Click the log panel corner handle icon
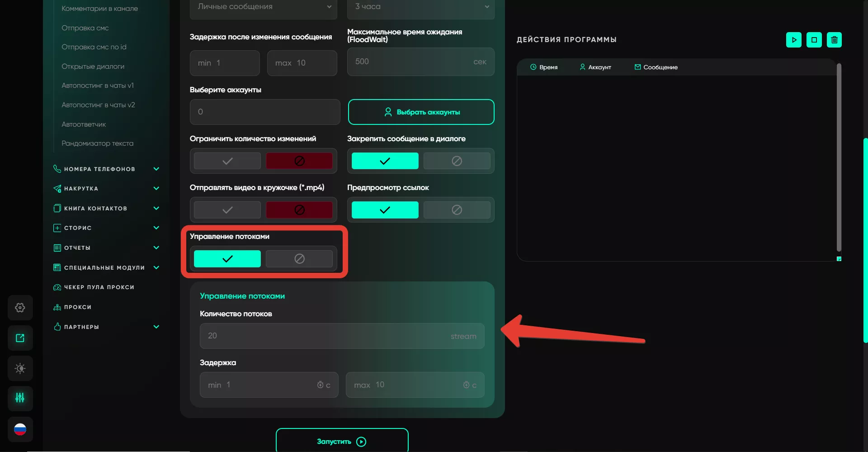The height and width of the screenshot is (452, 868). 839,259
